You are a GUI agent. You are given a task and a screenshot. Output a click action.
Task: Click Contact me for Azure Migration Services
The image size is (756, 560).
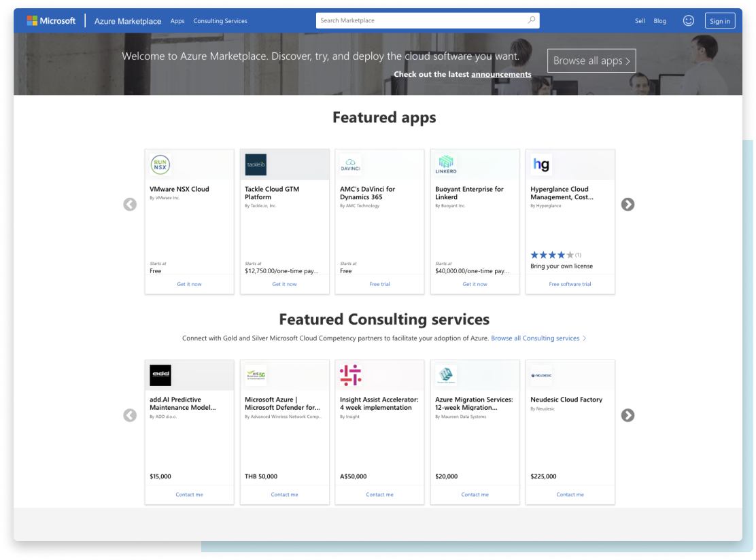click(475, 495)
